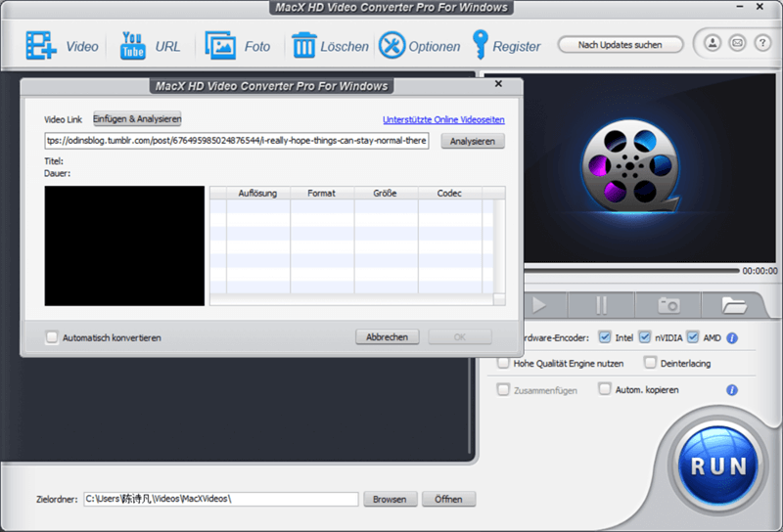Click the video link URL field
Screen dimensions: 783x532
[x=237, y=141]
